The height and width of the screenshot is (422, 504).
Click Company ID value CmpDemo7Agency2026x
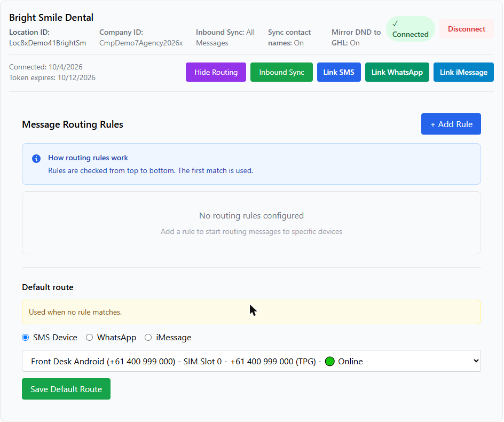point(141,43)
